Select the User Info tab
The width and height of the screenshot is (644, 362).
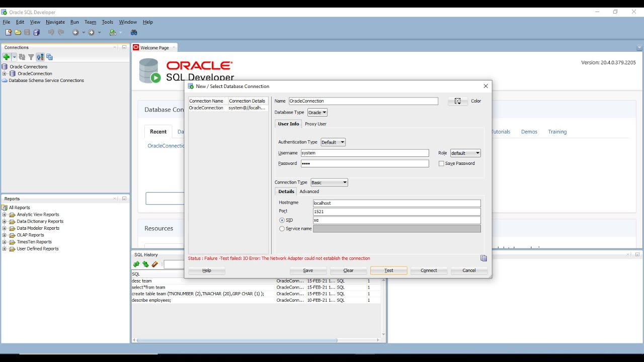point(289,124)
